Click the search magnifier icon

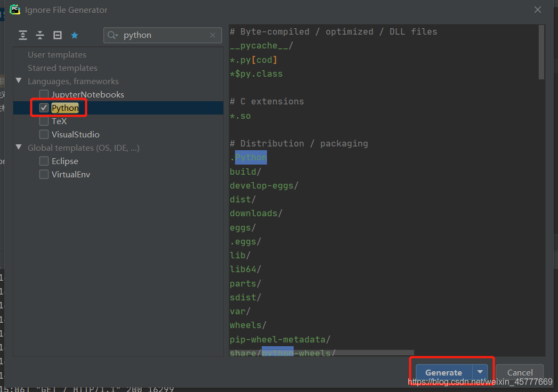(112, 35)
